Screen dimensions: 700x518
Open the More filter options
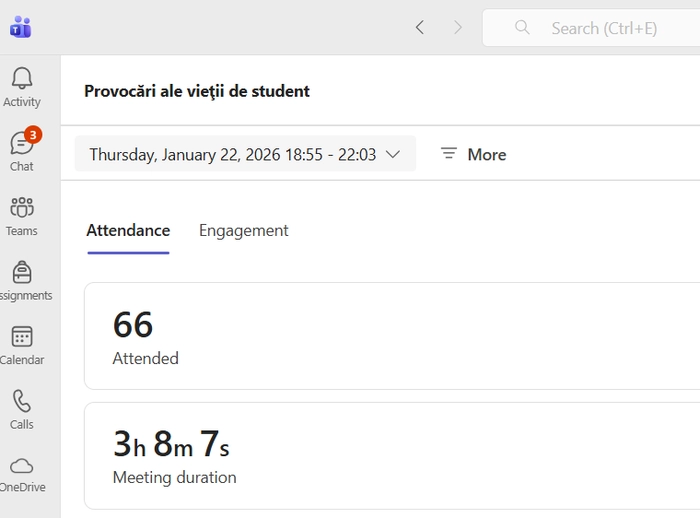tap(473, 154)
